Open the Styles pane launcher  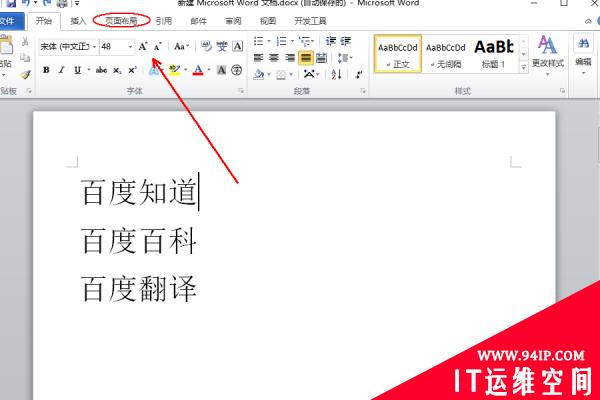pyautogui.click(x=562, y=91)
